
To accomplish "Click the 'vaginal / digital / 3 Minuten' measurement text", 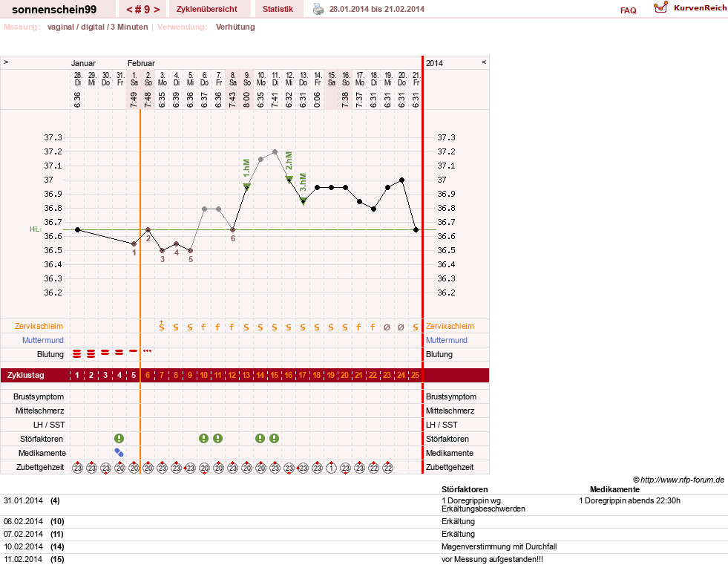I will click(97, 27).
